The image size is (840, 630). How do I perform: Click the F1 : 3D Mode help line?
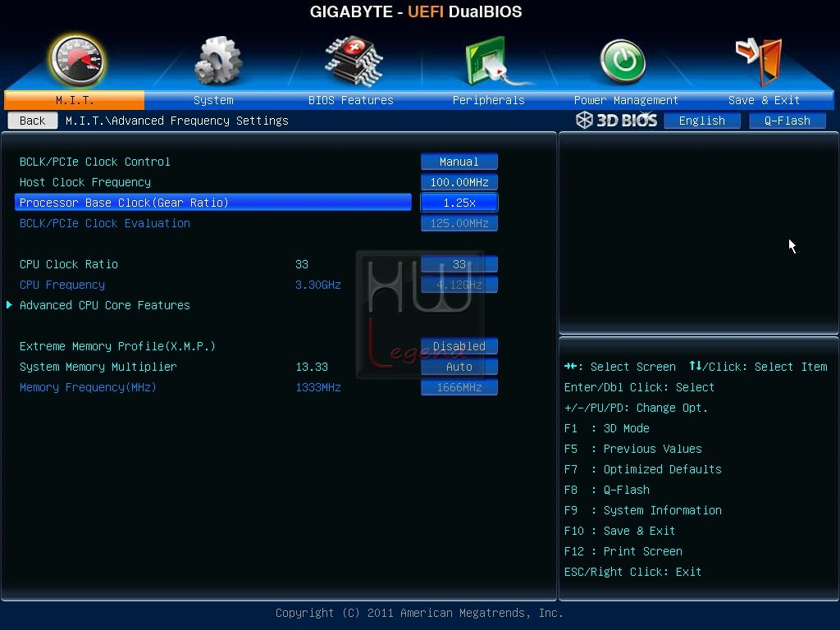(606, 428)
